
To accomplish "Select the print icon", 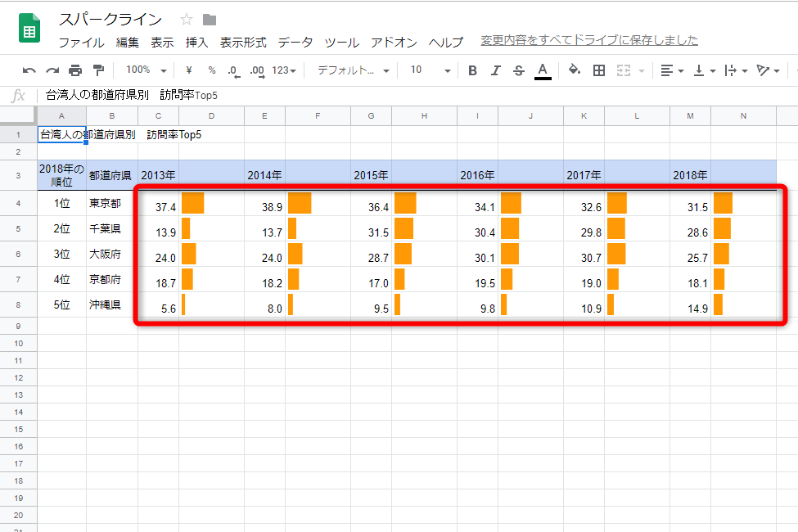I will click(x=74, y=70).
